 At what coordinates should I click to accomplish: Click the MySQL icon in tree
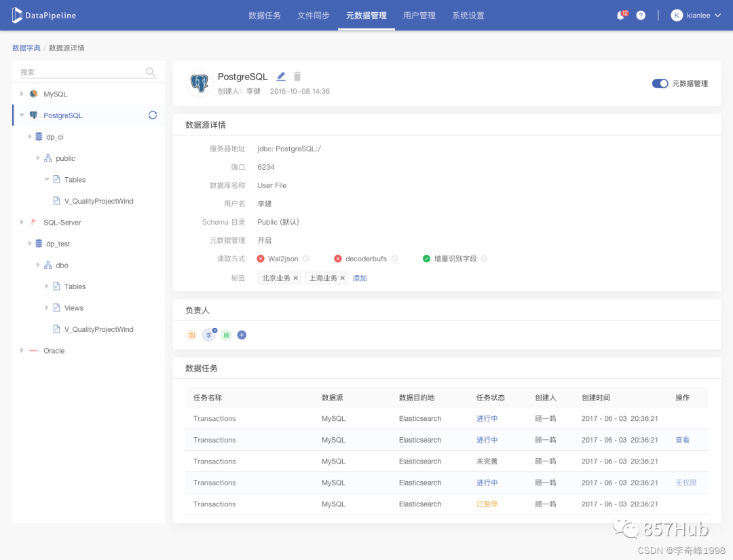tap(34, 94)
